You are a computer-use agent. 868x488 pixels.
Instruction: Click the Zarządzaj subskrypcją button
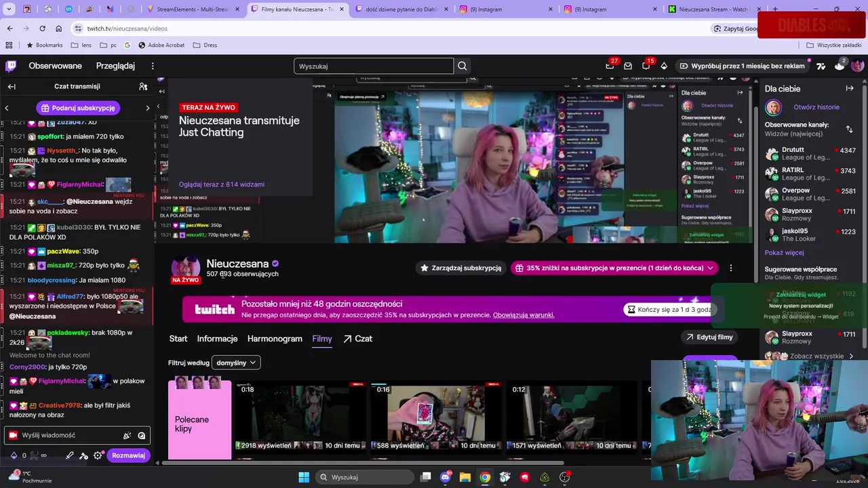click(x=460, y=268)
